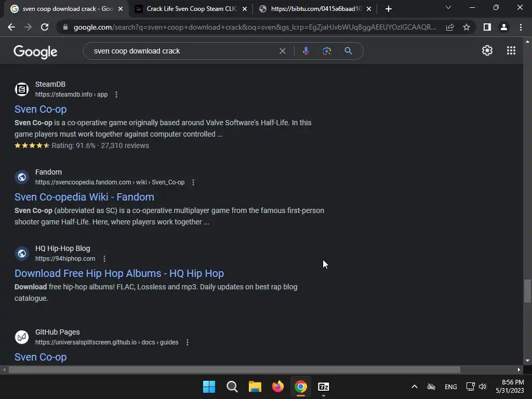Click the universalsplitscreen.github.io URL text
This screenshot has width=532, height=399.
click(107, 342)
